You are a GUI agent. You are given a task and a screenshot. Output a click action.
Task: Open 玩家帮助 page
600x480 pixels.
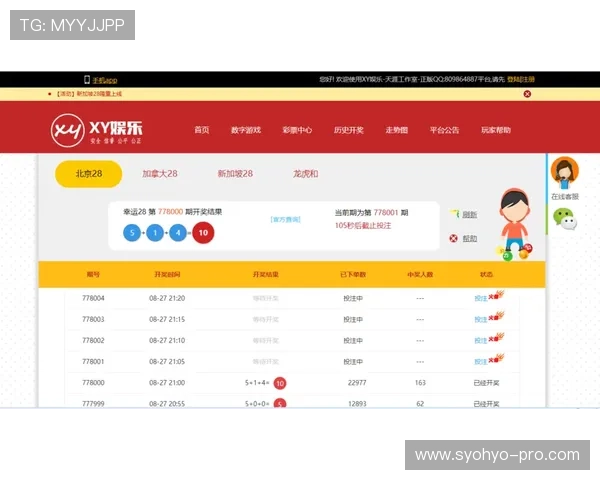click(496, 130)
